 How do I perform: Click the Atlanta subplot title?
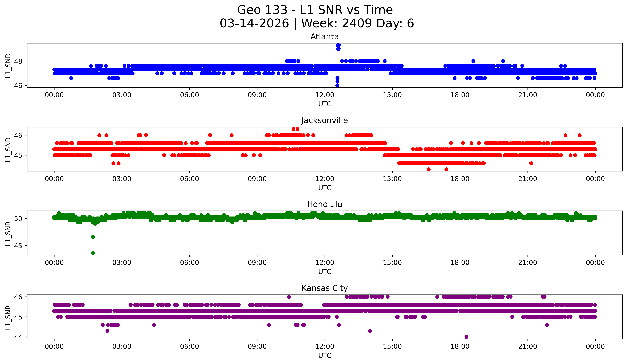click(324, 37)
